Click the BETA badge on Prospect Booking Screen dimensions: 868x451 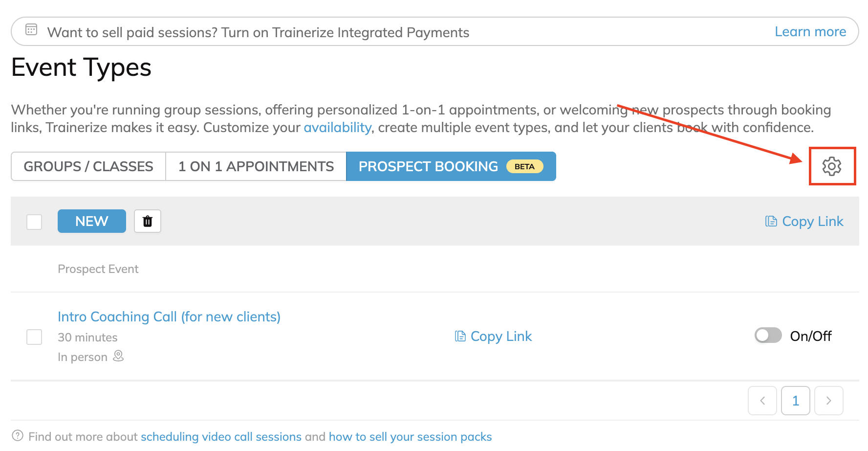click(524, 166)
